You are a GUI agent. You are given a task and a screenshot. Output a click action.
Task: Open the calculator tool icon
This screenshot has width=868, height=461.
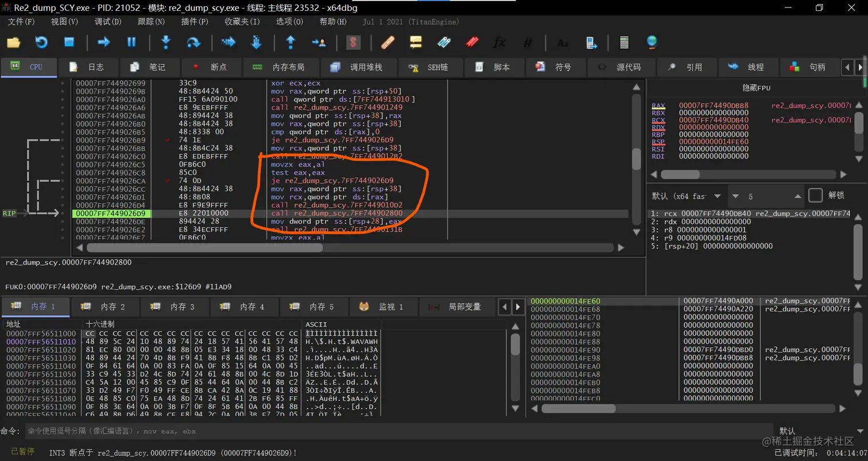(624, 42)
